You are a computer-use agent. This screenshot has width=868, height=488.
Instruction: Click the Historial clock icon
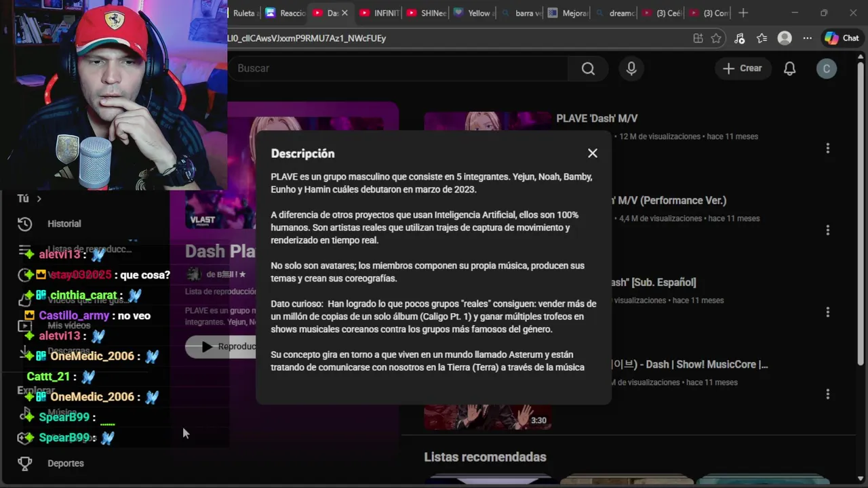tap(24, 224)
